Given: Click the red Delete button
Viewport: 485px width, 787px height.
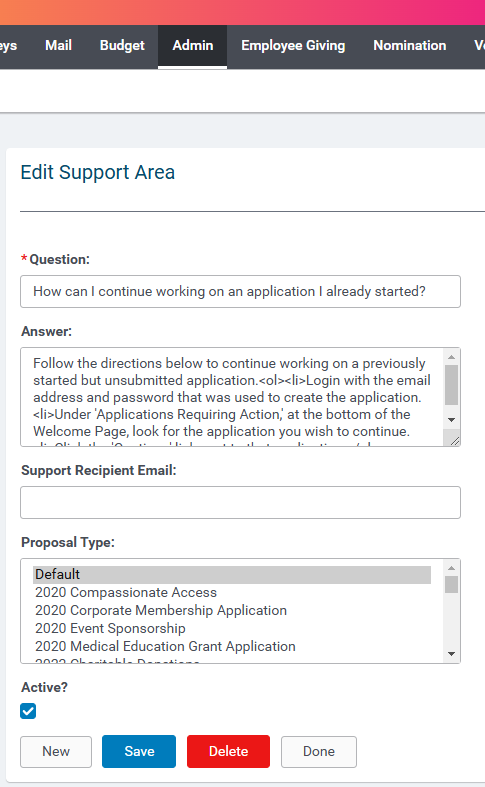Looking at the screenshot, I should point(228,751).
